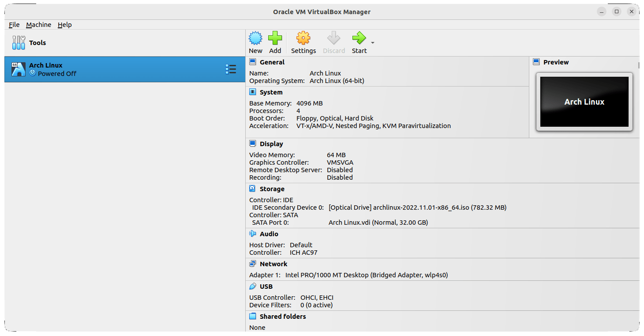Click the Network section icon

(253, 263)
